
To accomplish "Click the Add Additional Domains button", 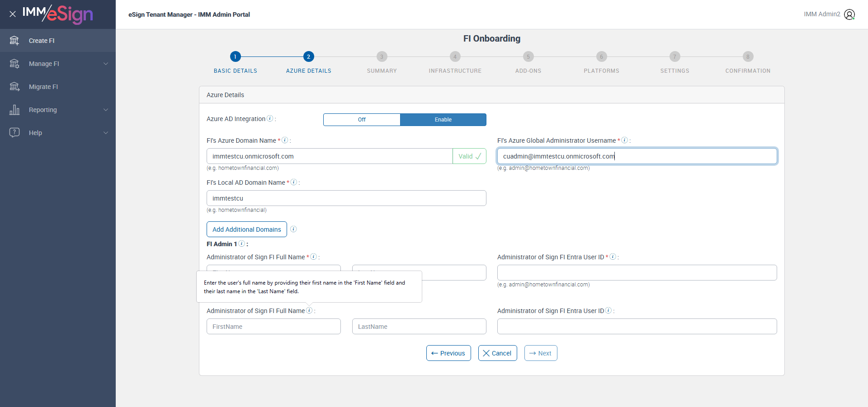I will [247, 229].
